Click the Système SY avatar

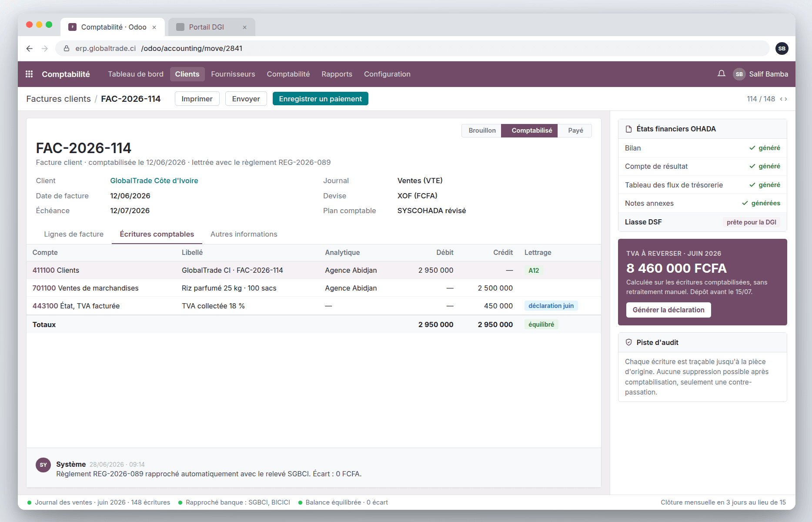pyautogui.click(x=43, y=465)
